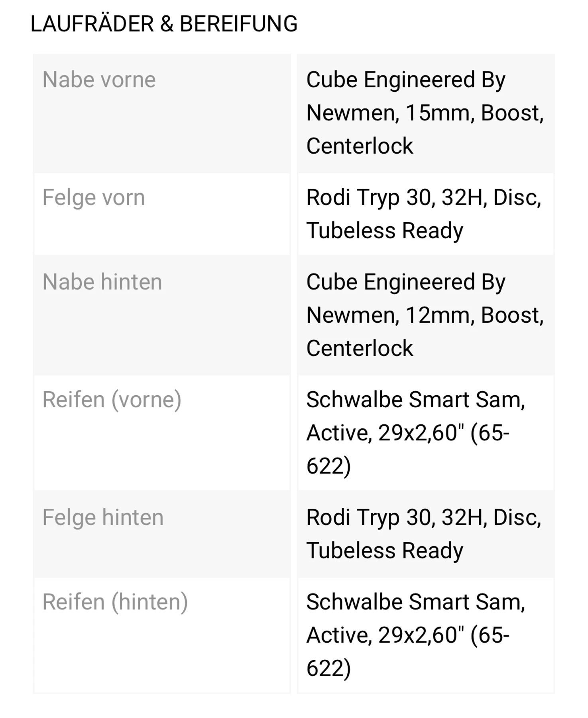Click 'Cube Engineered By' in 'Nabe vorne' row
The height and width of the screenshot is (718, 588).
click(405, 80)
